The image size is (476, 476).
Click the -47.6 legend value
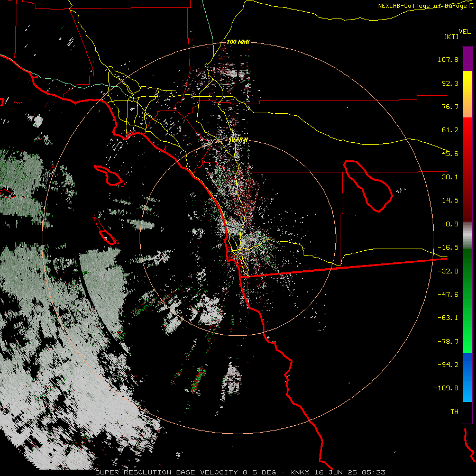448,295
